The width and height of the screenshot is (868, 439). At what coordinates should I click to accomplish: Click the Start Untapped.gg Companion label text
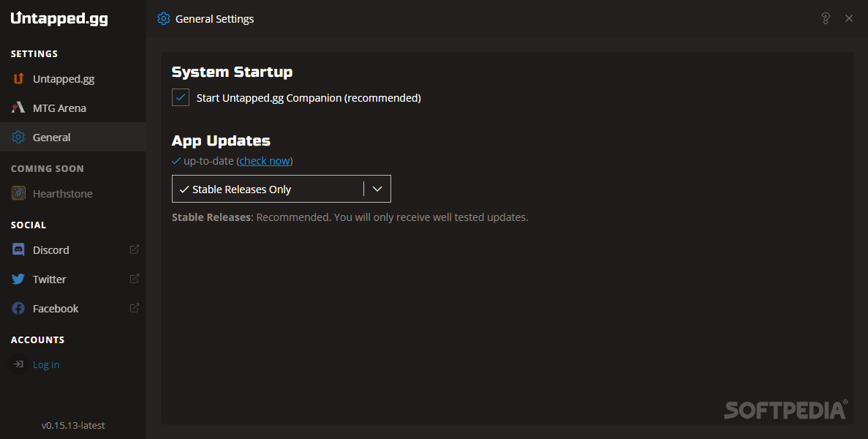[x=309, y=98]
